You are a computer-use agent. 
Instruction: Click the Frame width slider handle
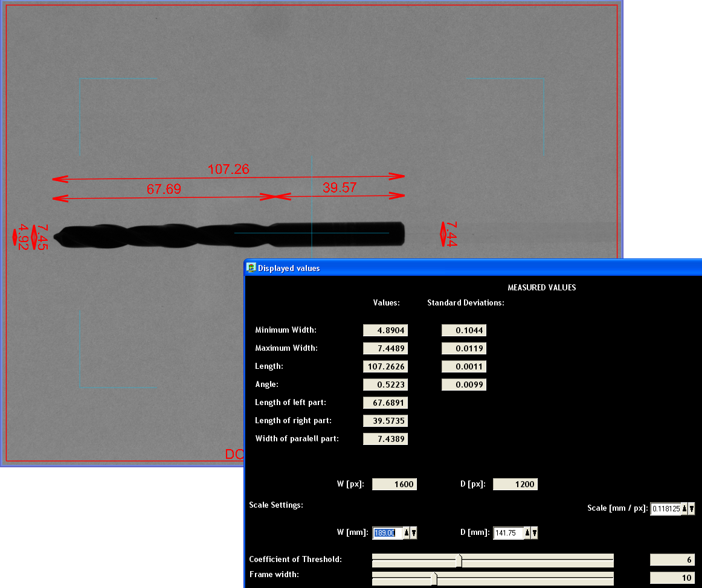[x=434, y=579]
